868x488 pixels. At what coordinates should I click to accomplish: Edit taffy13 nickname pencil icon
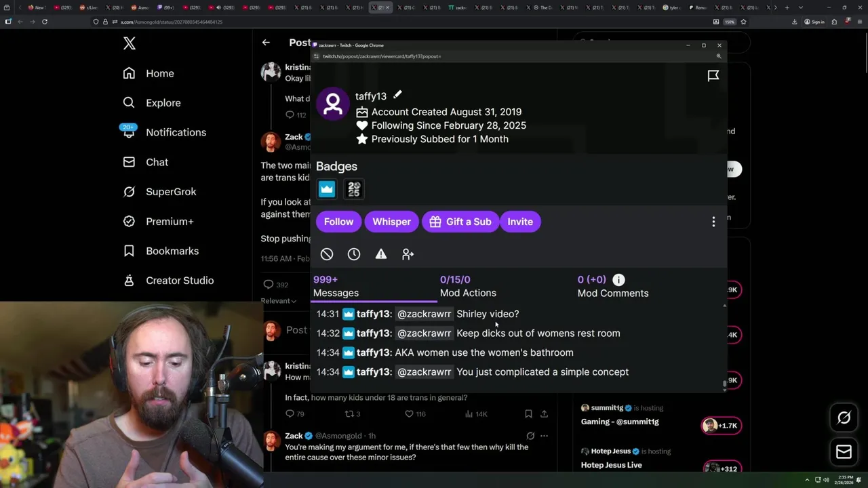point(397,95)
